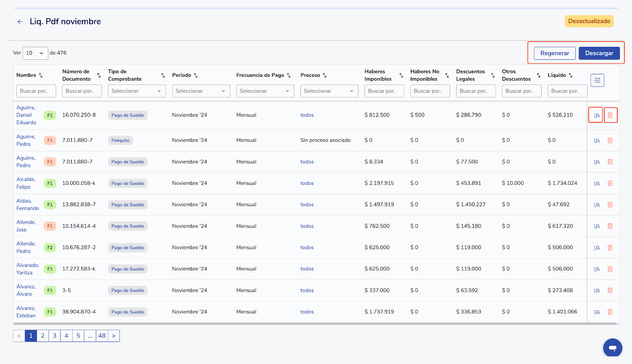View details for Aguirre, Daniel Eduardo row
632x364 pixels.
click(x=596, y=115)
